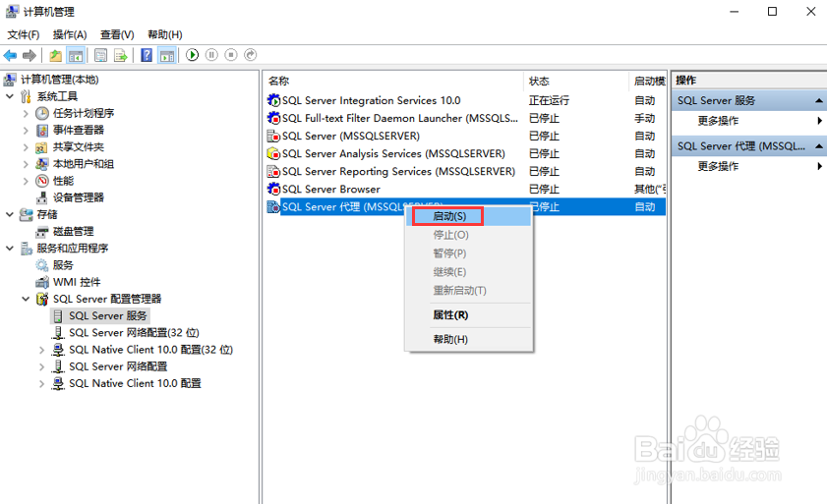Click the SQL Server Reporting Services row icon
This screenshot has width=827, height=504.
(x=273, y=171)
